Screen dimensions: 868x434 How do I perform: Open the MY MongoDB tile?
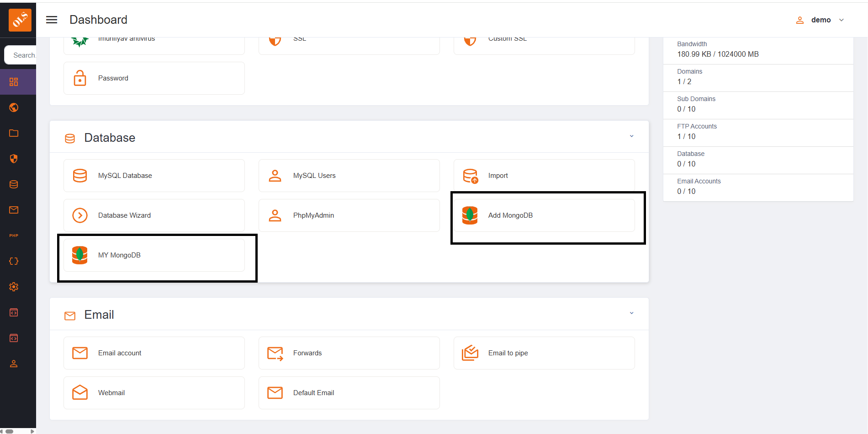[x=154, y=255]
